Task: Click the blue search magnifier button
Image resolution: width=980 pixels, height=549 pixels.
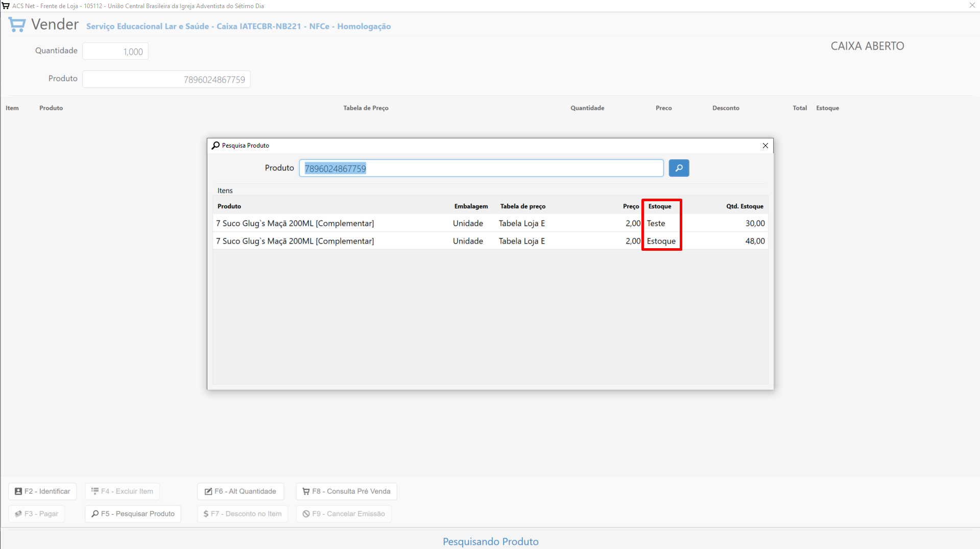Action: click(679, 168)
